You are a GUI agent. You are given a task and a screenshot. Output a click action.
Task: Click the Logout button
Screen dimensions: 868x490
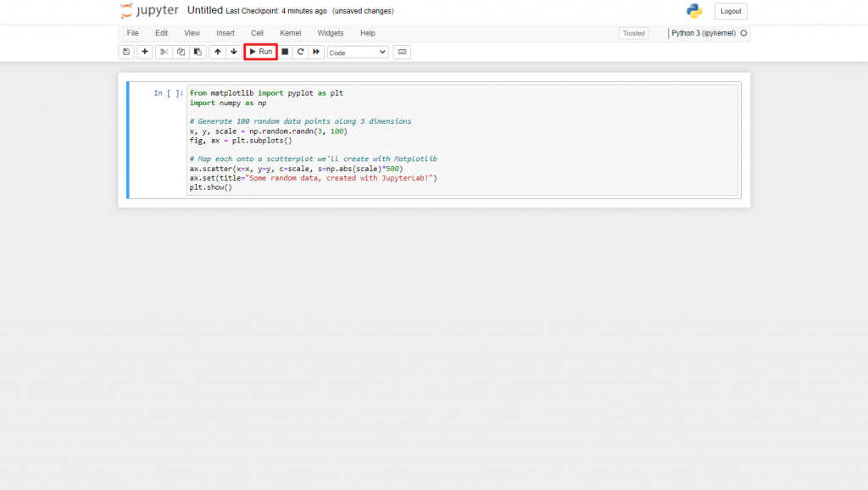[730, 11]
